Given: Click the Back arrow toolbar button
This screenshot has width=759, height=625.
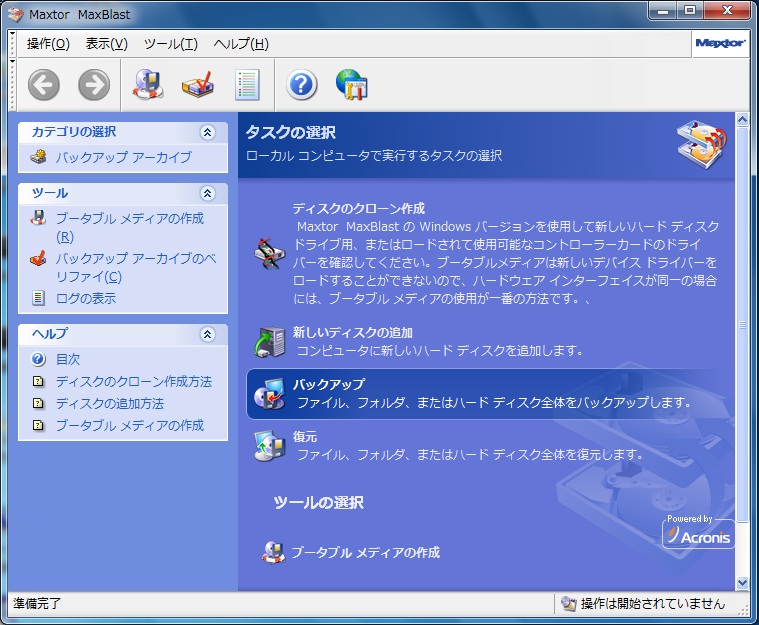Looking at the screenshot, I should pyautogui.click(x=44, y=85).
